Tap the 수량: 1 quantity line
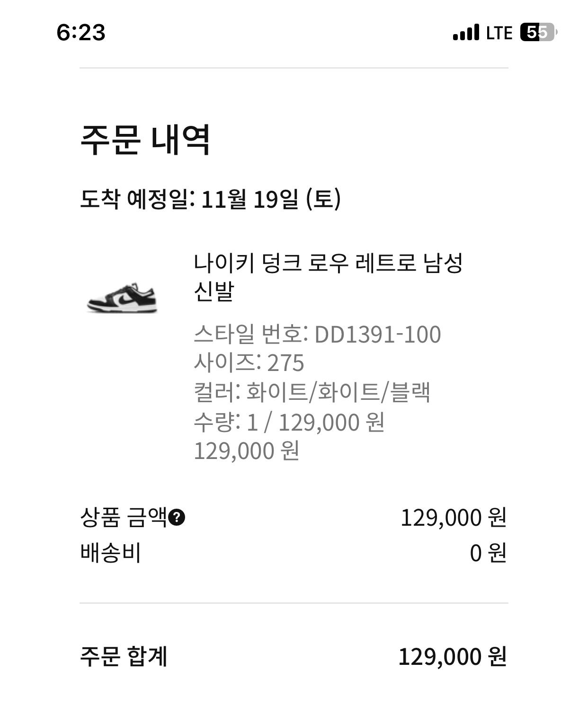This screenshot has height=706, width=588. click(x=289, y=422)
